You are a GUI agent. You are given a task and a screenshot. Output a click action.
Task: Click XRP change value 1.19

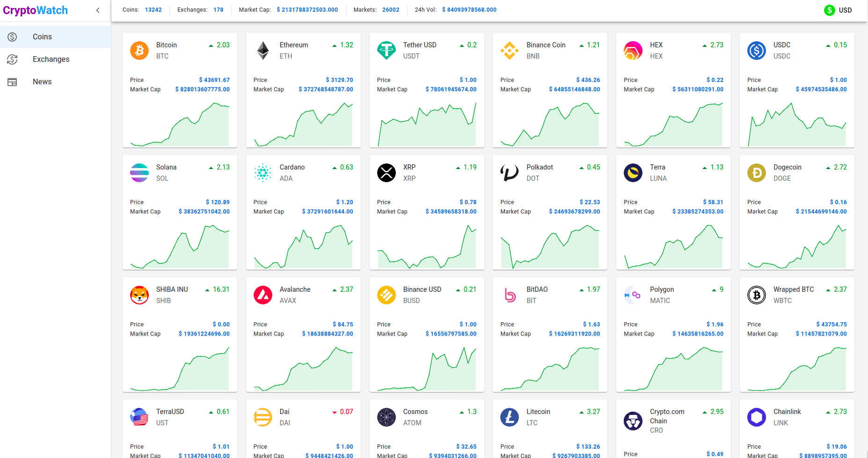(470, 167)
